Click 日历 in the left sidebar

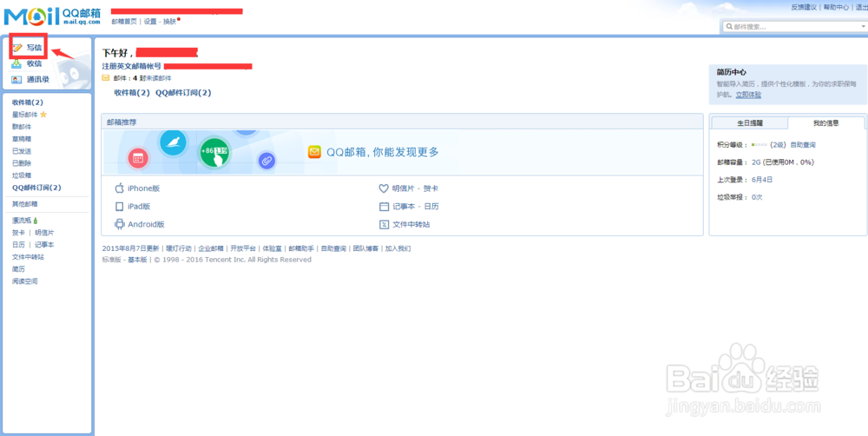(18, 245)
